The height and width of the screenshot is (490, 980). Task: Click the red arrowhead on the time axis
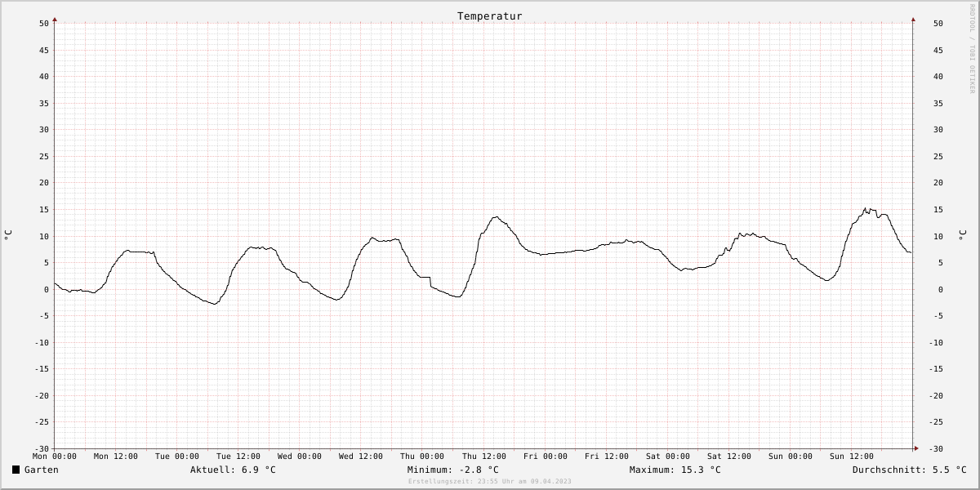[916, 448]
